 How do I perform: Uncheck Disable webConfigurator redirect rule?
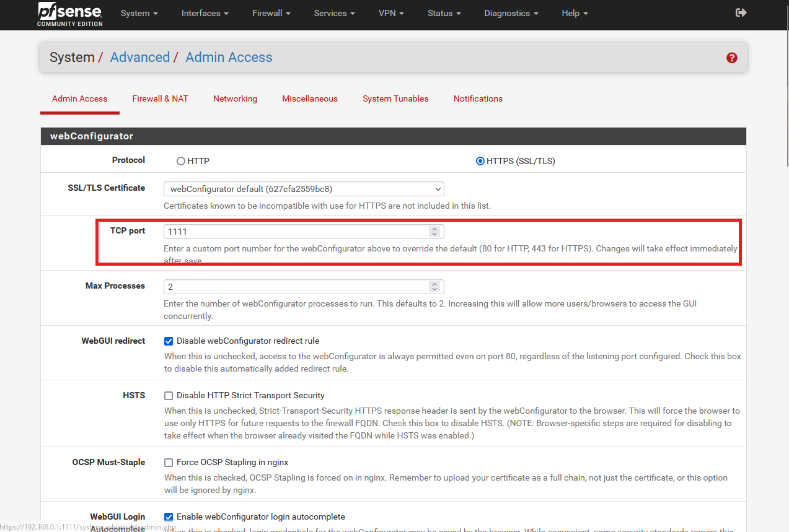168,341
